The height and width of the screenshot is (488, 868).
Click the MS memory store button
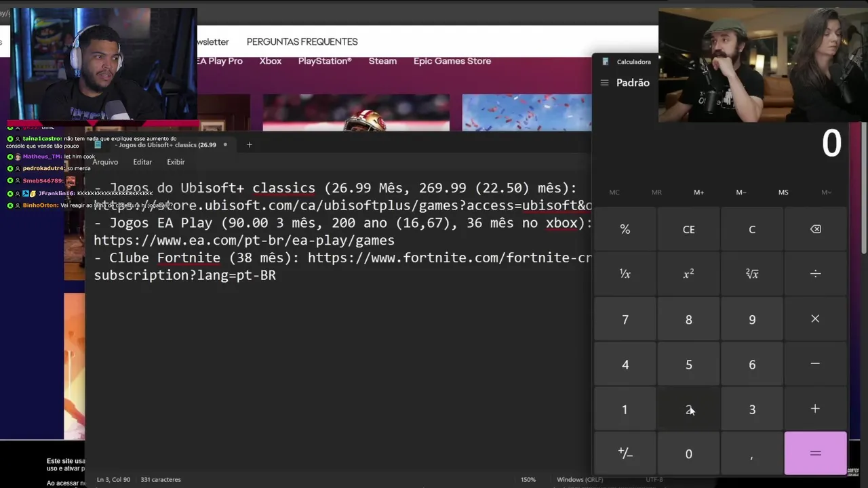tap(783, 192)
